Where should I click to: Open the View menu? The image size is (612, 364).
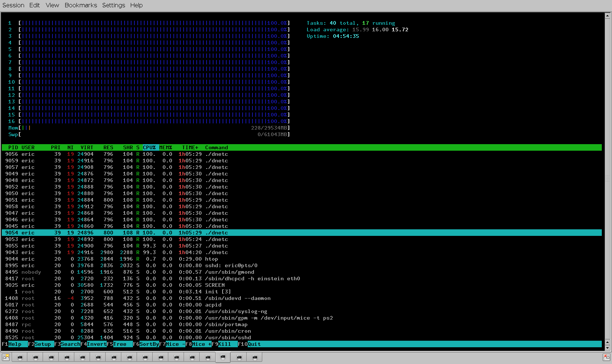tap(52, 5)
